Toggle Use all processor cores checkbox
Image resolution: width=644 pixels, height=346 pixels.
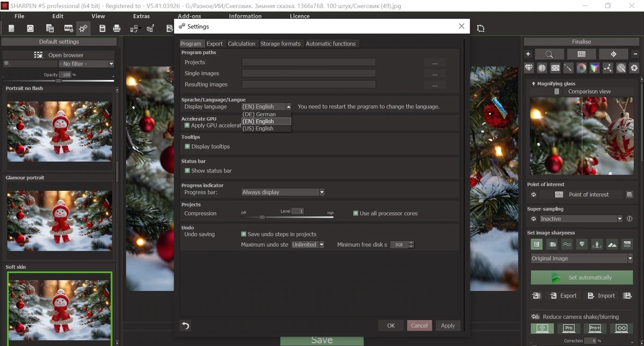(356, 213)
